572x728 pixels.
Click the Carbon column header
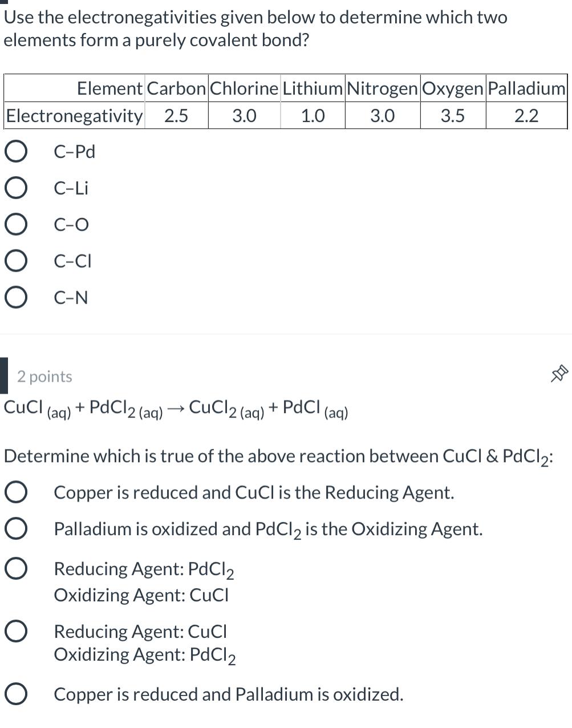(x=176, y=88)
